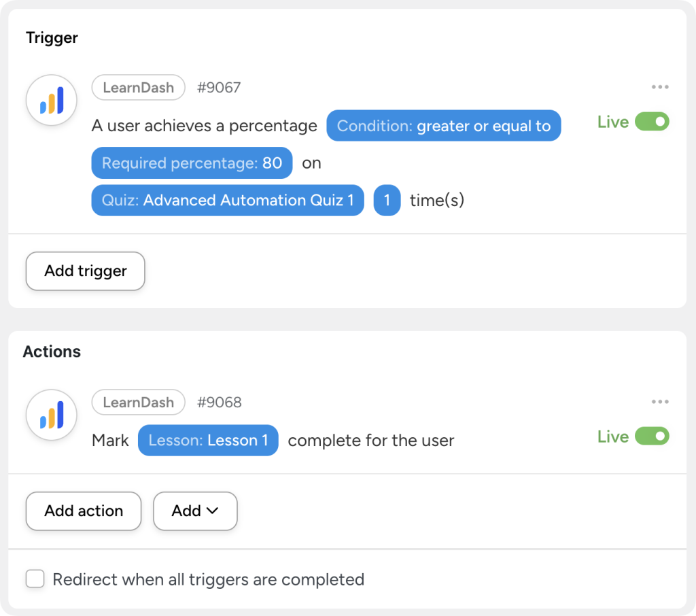The image size is (696, 616).
Task: Open the Add dropdown in Actions section
Action: pos(195,511)
